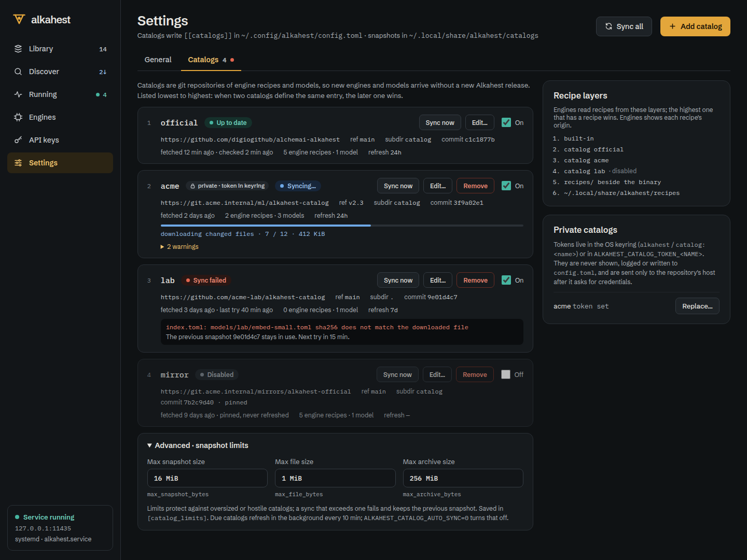Edit the lab catalog
Screen dimensions: 747x560
coord(438,280)
